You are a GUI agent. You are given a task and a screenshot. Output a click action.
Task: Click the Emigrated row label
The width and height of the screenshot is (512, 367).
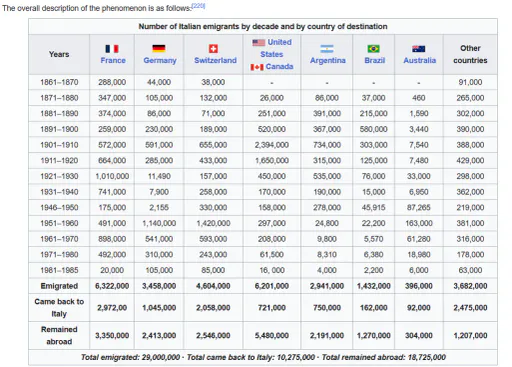(x=59, y=286)
